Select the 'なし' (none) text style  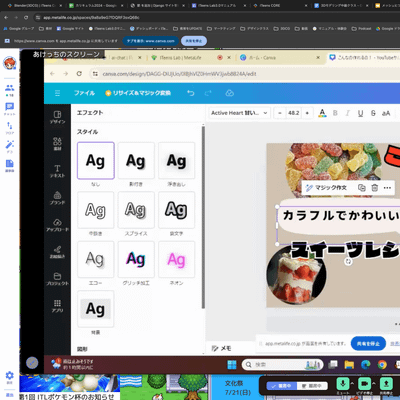[96, 161]
